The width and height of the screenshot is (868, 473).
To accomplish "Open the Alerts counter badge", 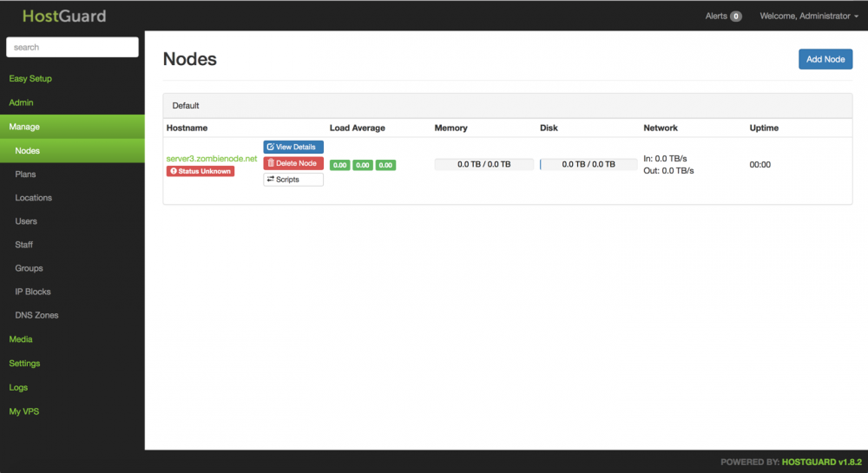I will 736,16.
